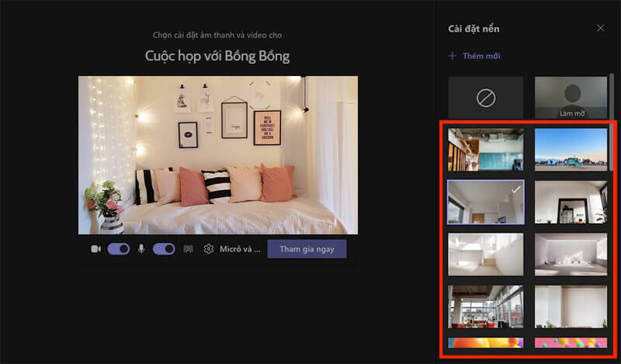Image resolution: width=621 pixels, height=364 pixels.
Task: Choose the Làm mờ blur background
Action: pos(571,98)
